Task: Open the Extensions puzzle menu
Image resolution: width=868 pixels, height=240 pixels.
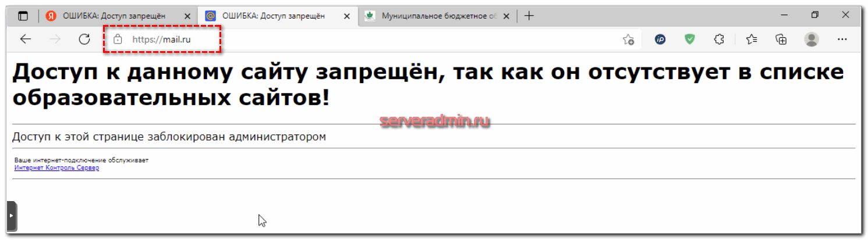Action: 719,40
